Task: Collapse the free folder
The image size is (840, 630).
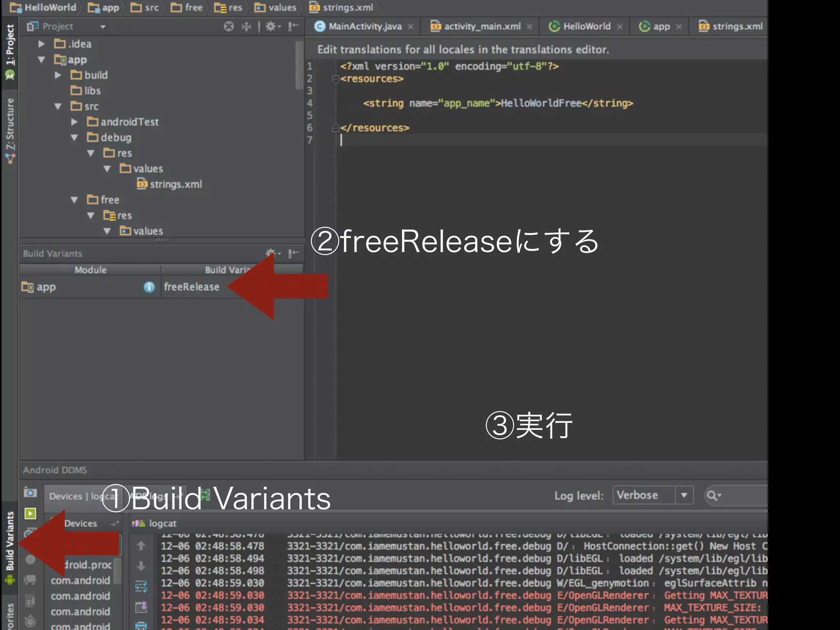Action: 74,200
